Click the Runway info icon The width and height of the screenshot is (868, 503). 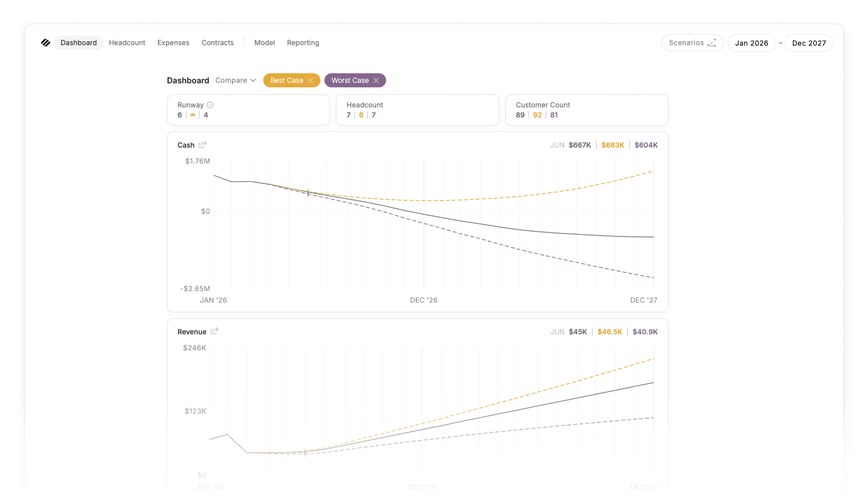coord(210,105)
